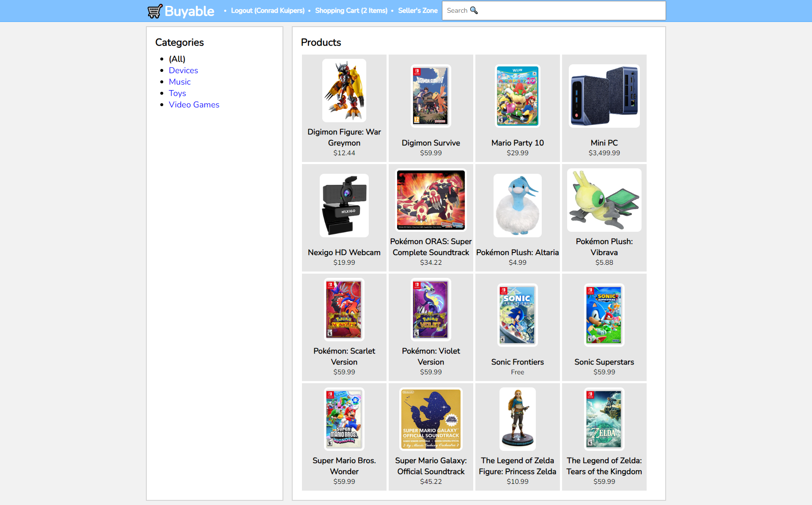The height and width of the screenshot is (505, 812).
Task: Open the Mario Party 10 cover image
Action: tap(517, 96)
